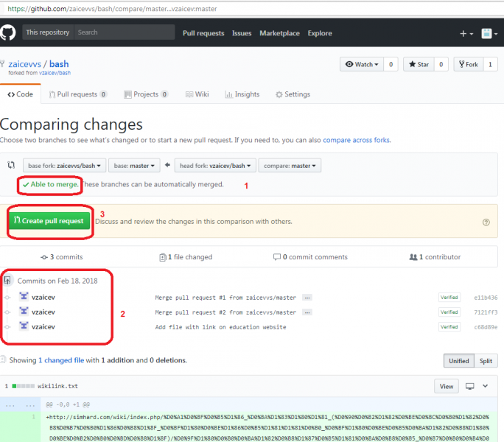This screenshot has height=442, width=504.
Task: Open the Pull requests repository tab
Action: point(77,94)
